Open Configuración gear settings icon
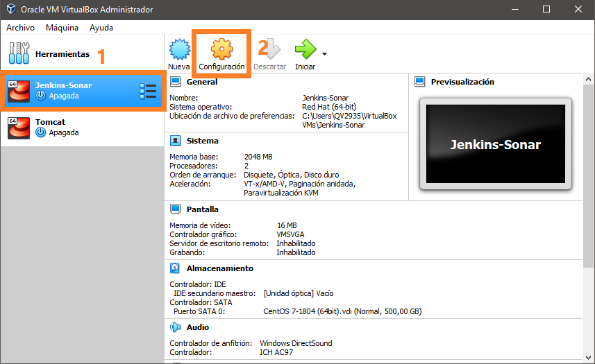The image size is (595, 364). pos(221,50)
